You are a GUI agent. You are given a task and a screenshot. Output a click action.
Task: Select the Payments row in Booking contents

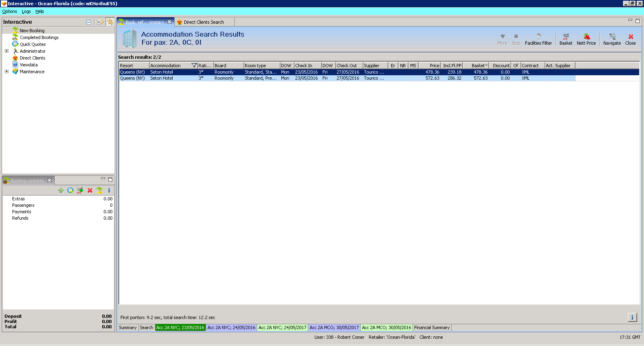(x=58, y=212)
